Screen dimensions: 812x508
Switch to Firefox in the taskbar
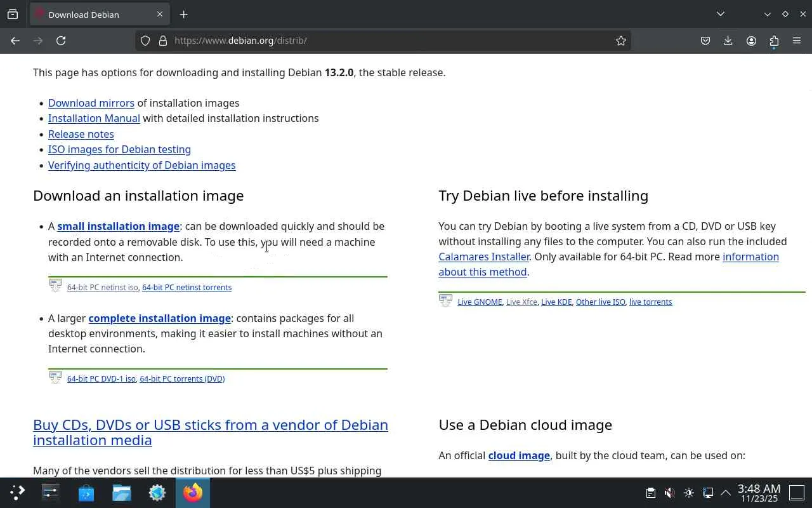point(193,492)
